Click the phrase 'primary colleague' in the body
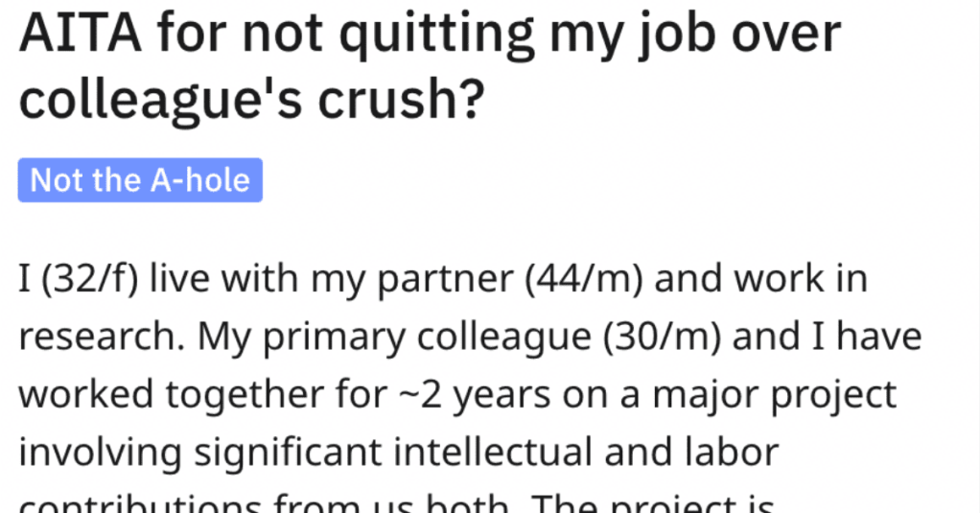 point(427,338)
